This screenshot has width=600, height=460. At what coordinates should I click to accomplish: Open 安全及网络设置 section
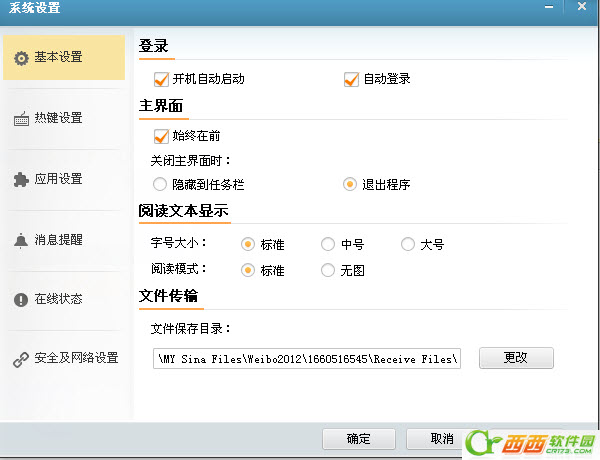coord(64,358)
